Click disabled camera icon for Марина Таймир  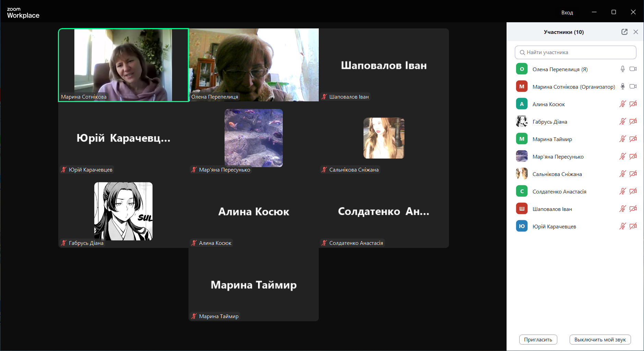tap(633, 139)
